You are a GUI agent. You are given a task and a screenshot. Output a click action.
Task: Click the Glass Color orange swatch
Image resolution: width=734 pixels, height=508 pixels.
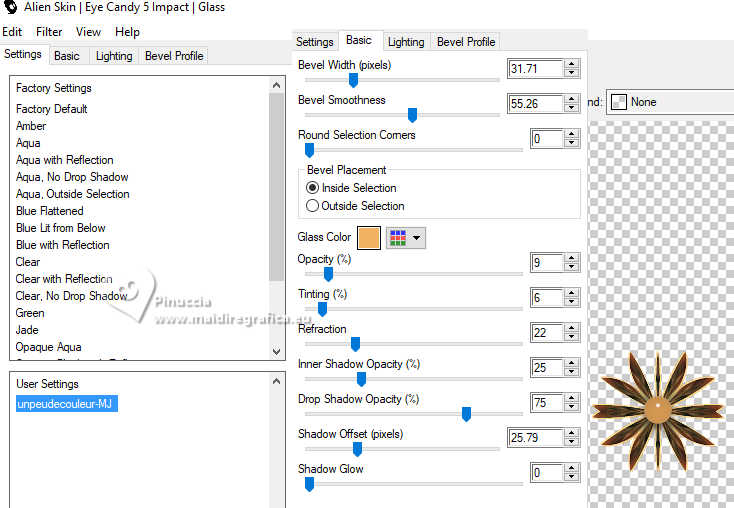pyautogui.click(x=369, y=238)
